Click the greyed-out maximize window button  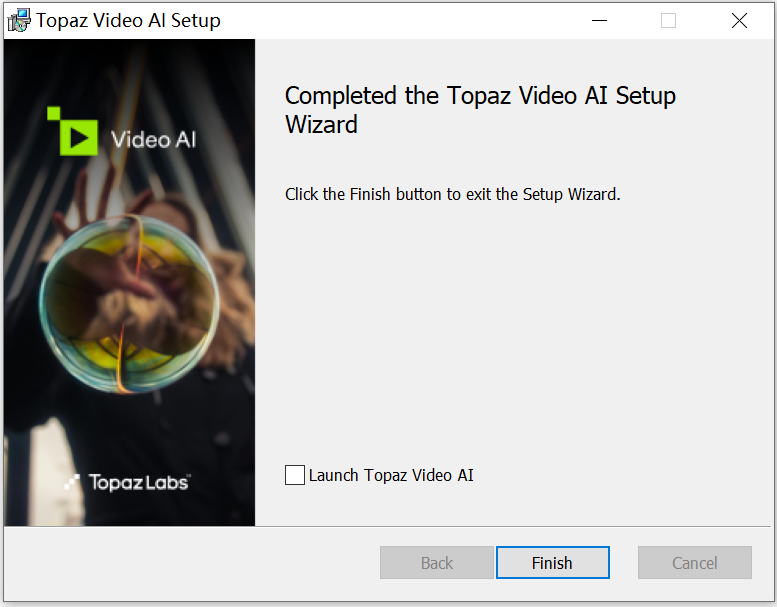668,20
